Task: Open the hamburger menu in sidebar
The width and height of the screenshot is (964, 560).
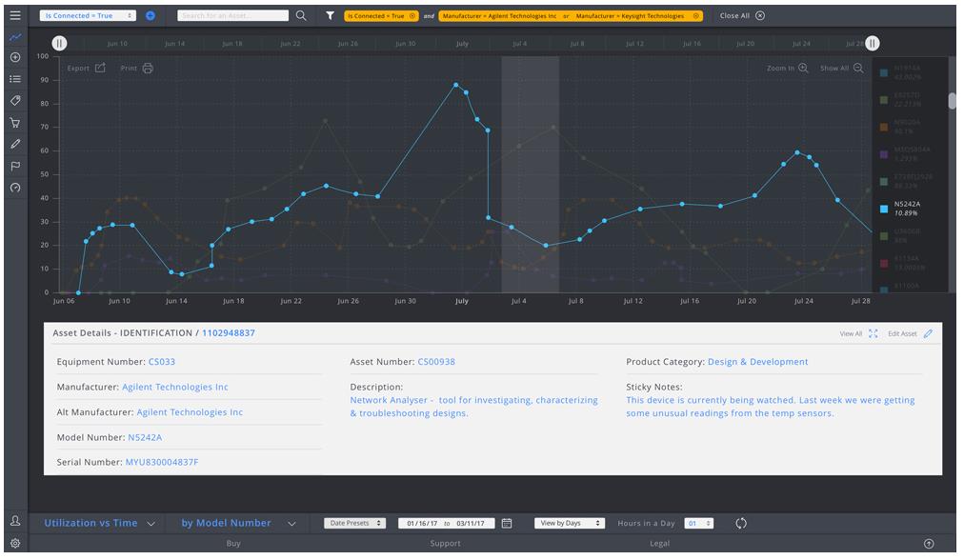Action: [x=15, y=15]
